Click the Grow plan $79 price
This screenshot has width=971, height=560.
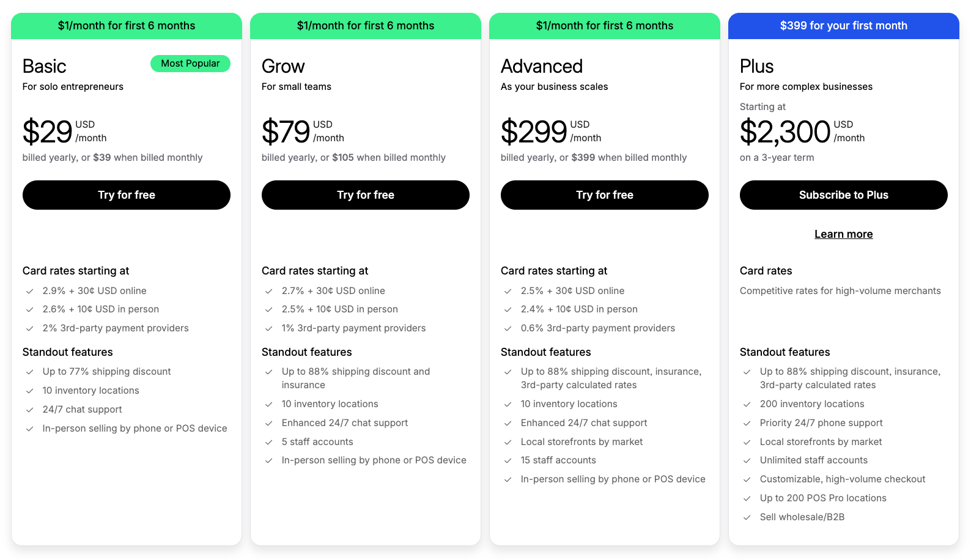pyautogui.click(x=286, y=132)
